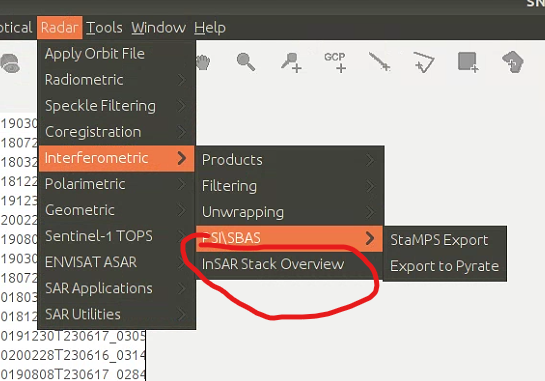Open the Unwrapping submenu
Screen dimensions: 545x381
(x=290, y=212)
